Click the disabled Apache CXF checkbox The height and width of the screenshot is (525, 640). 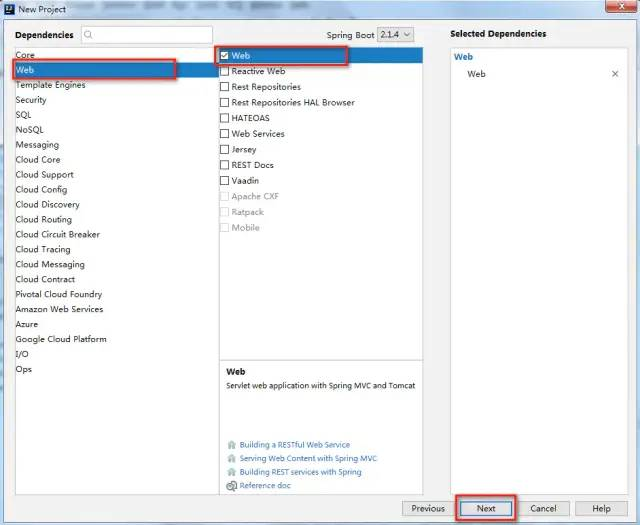(x=224, y=196)
